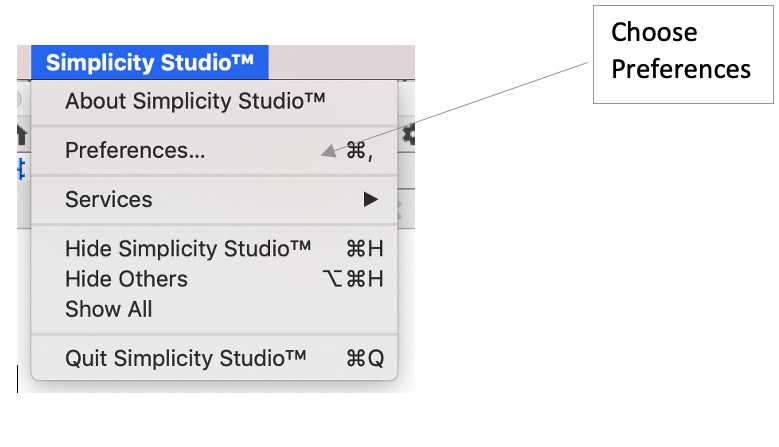Click the greyed X icon behind the menu's right edge

tap(399, 208)
